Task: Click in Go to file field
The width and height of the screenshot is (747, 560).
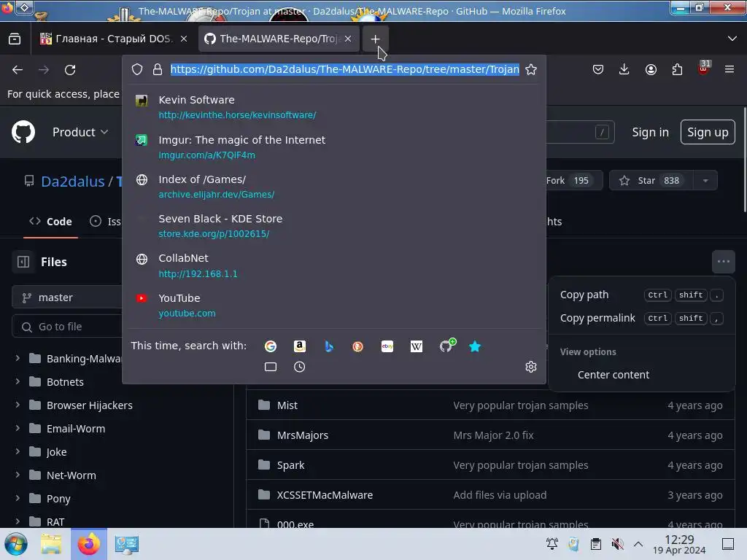Action: point(66,327)
